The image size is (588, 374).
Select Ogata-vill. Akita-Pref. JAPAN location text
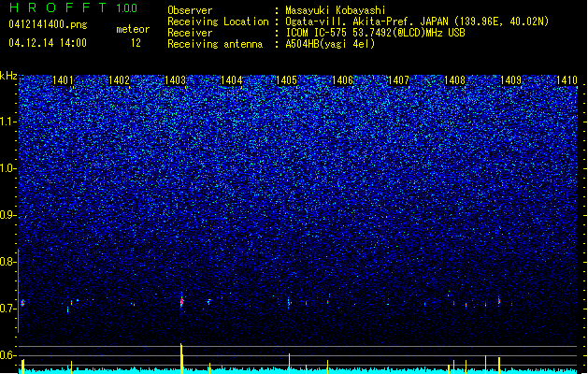[417, 22]
